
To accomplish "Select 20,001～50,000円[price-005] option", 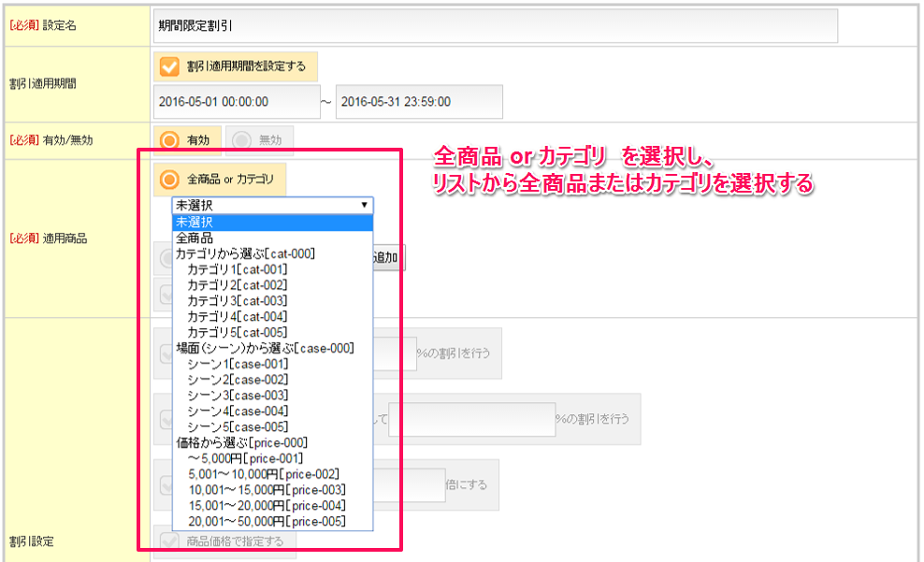I will pyautogui.click(x=267, y=521).
